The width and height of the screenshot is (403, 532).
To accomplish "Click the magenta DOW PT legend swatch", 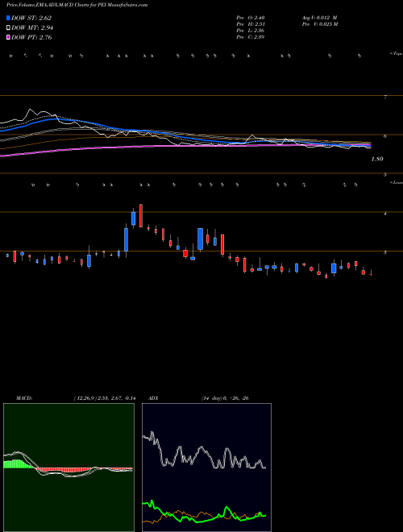I will point(9,37).
